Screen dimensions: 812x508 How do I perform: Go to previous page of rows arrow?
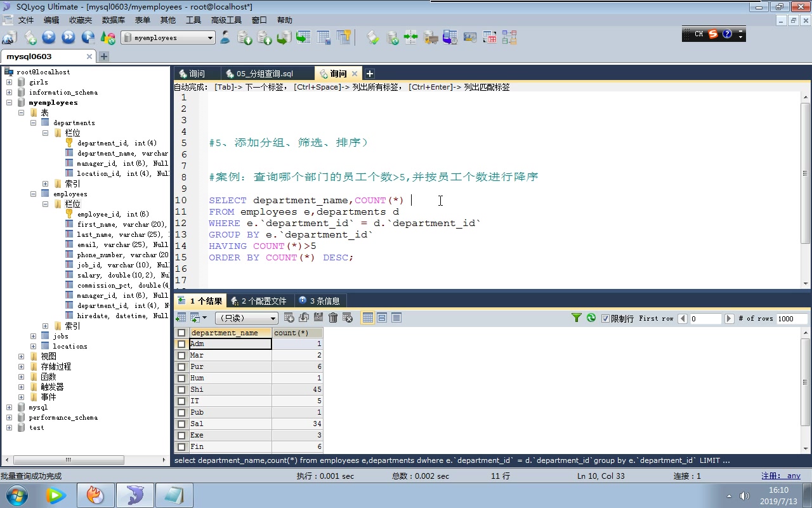click(x=683, y=318)
